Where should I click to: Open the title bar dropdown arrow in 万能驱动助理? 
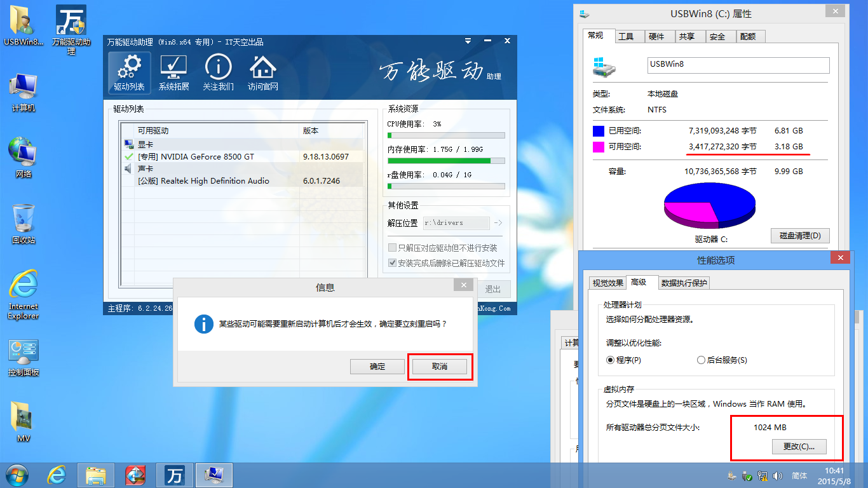click(x=468, y=41)
